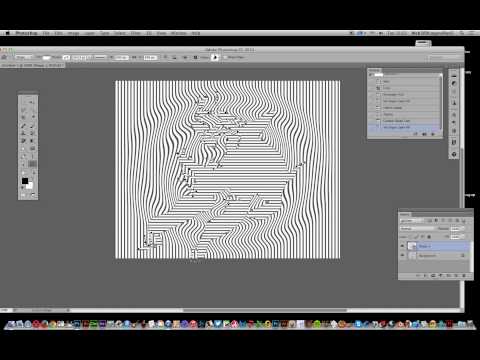Select the Crop tool
This screenshot has height=360, width=480.
pos(23,117)
